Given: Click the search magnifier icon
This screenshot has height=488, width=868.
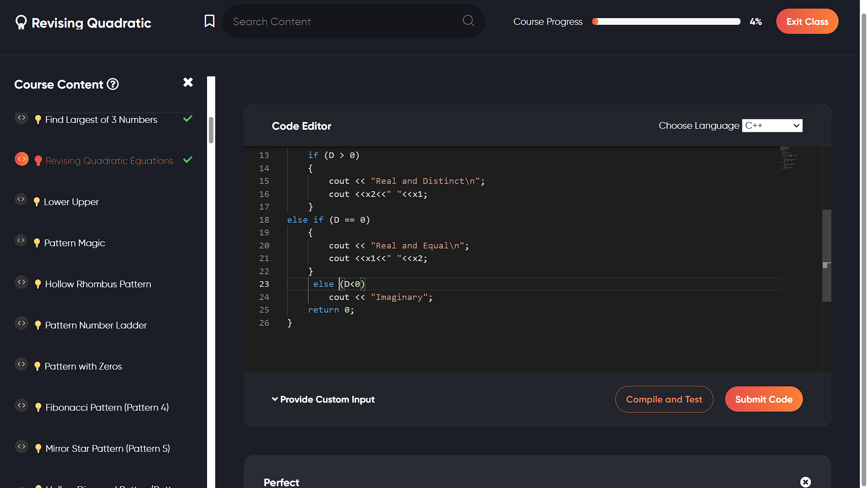Looking at the screenshot, I should pyautogui.click(x=468, y=21).
